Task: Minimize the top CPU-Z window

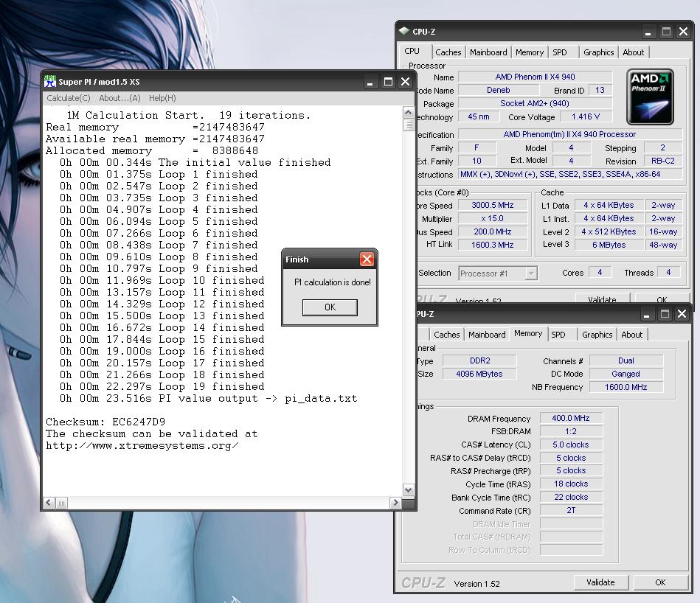Action: click(x=648, y=32)
